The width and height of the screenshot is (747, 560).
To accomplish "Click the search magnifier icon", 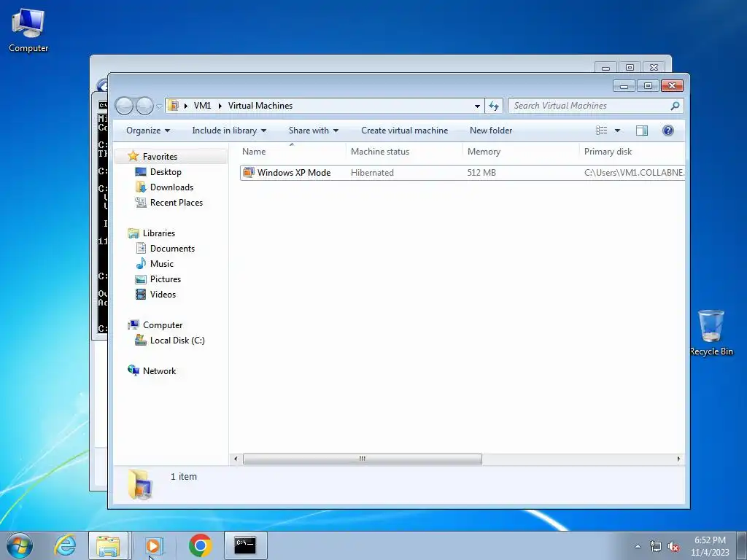I will point(675,106).
